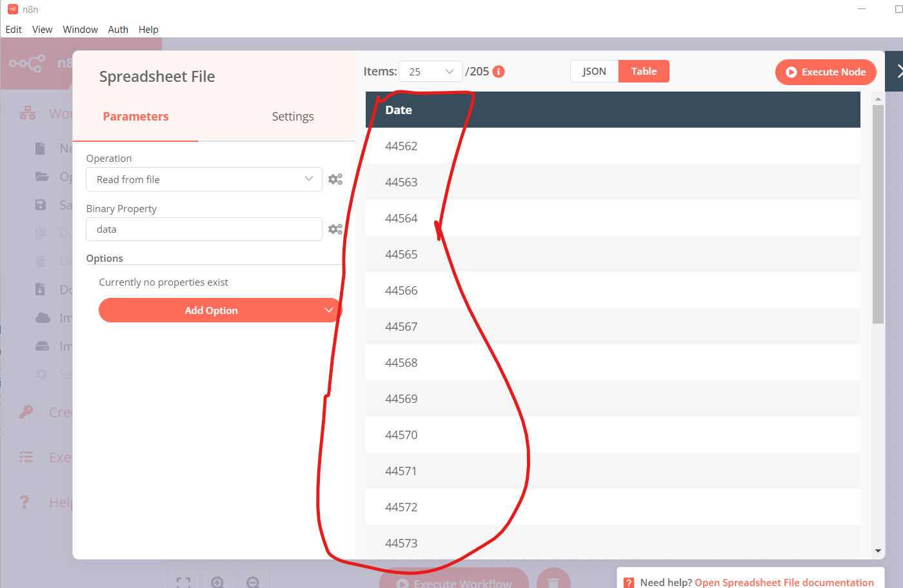This screenshot has width=903, height=588.
Task: Open Spreadsheet File documentation link
Action: point(784,583)
